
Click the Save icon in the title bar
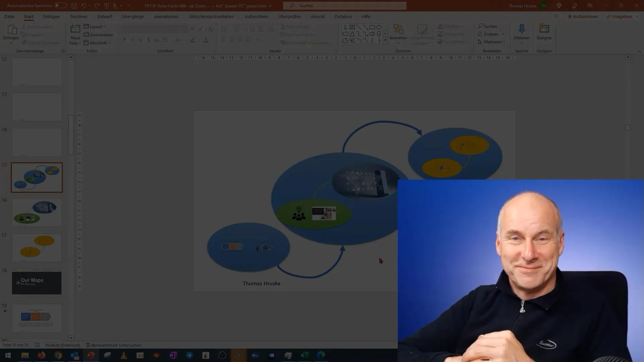pos(74,6)
